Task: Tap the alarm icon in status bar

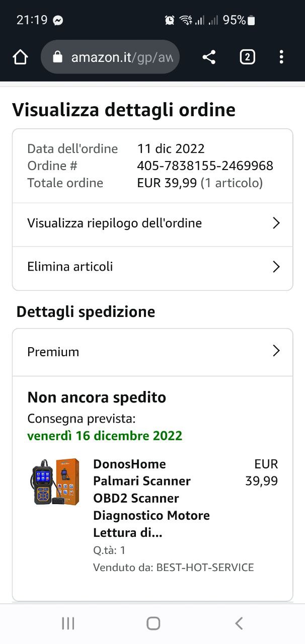Action: coord(170,20)
